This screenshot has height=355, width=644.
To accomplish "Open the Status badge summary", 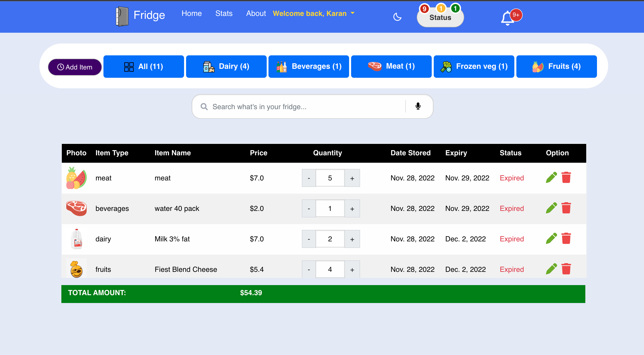I will [x=440, y=17].
